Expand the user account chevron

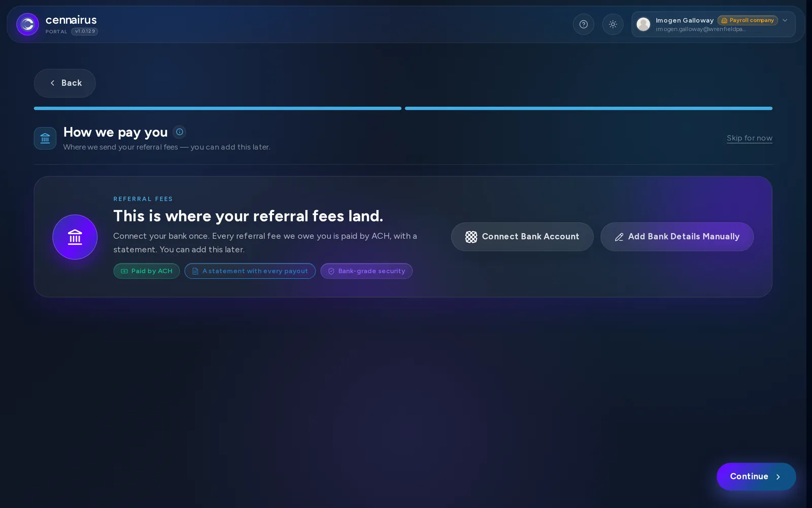(x=785, y=20)
